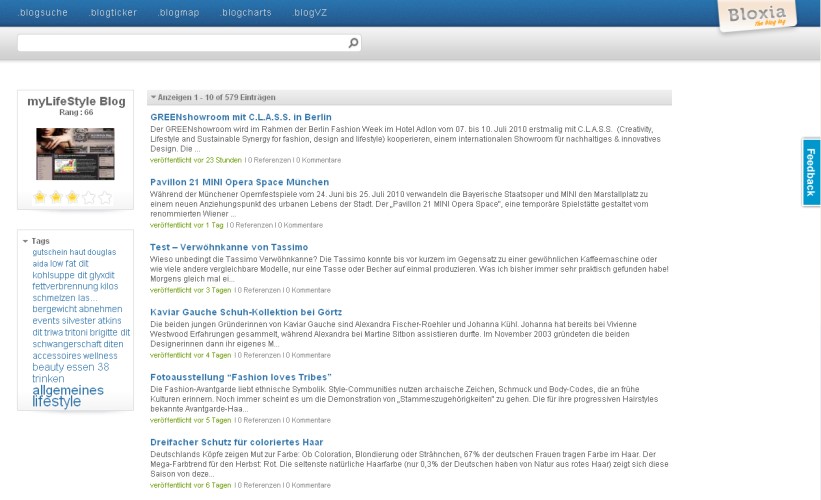Image resolution: width=821 pixels, height=500 pixels.
Task: Select the 'trinken' tag
Action: click(x=48, y=379)
